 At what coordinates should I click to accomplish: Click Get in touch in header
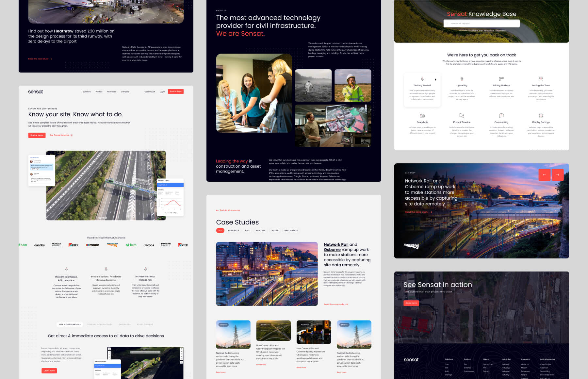coord(150,92)
